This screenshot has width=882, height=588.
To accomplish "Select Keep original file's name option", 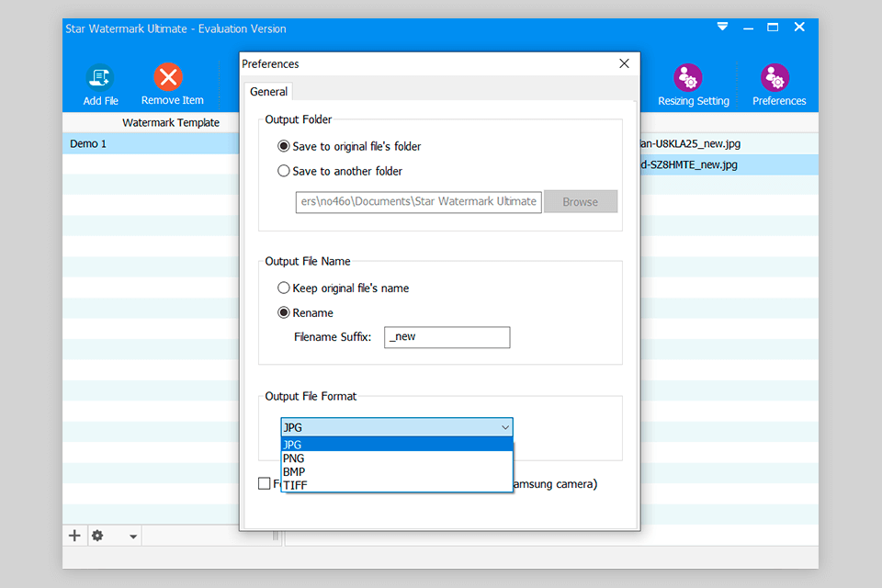I will 343,288.
